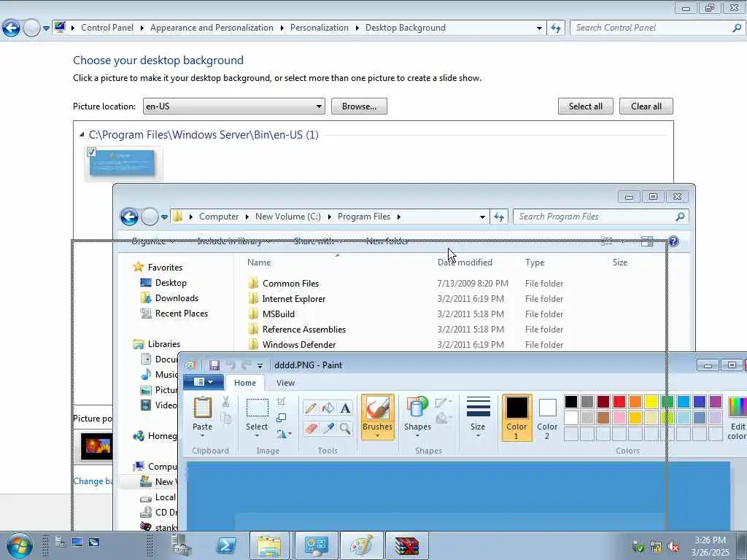Click the Color 1 button in Paint
This screenshot has width=747, height=560.
[x=516, y=418]
